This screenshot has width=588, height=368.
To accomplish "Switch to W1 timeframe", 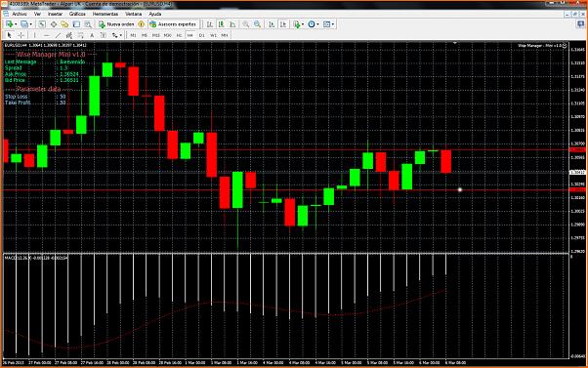I will (213, 35).
